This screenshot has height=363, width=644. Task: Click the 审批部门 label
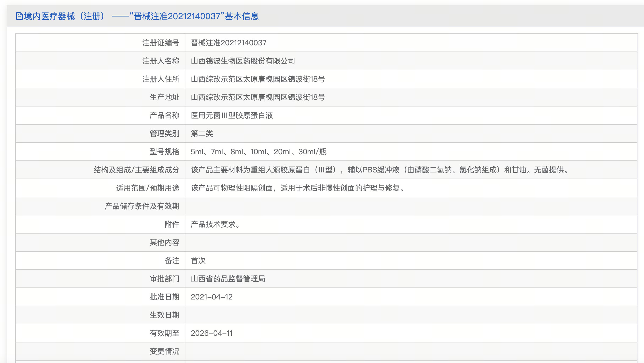tap(164, 279)
